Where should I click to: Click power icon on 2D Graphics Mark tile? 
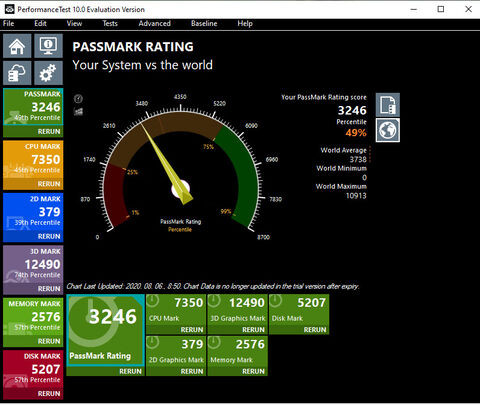153,343
